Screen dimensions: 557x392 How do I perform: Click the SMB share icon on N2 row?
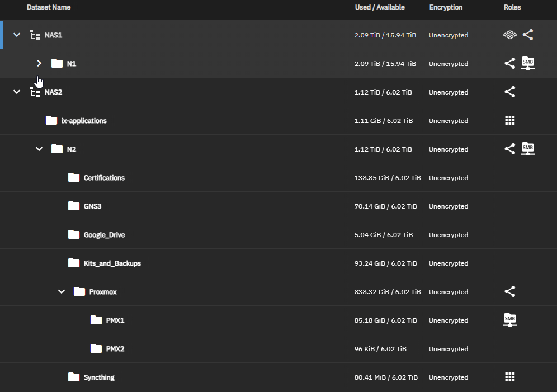click(528, 149)
